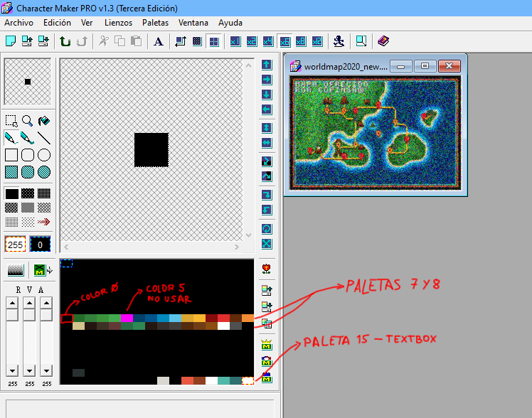Click foreground color index box 255
532x418 pixels.
coord(15,245)
